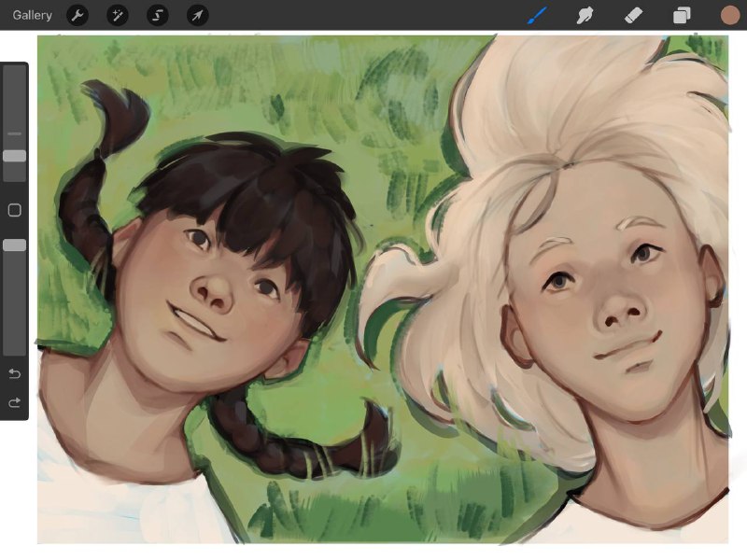747x560 pixels.
Task: Redo the last undone stroke
Action: coord(14,403)
